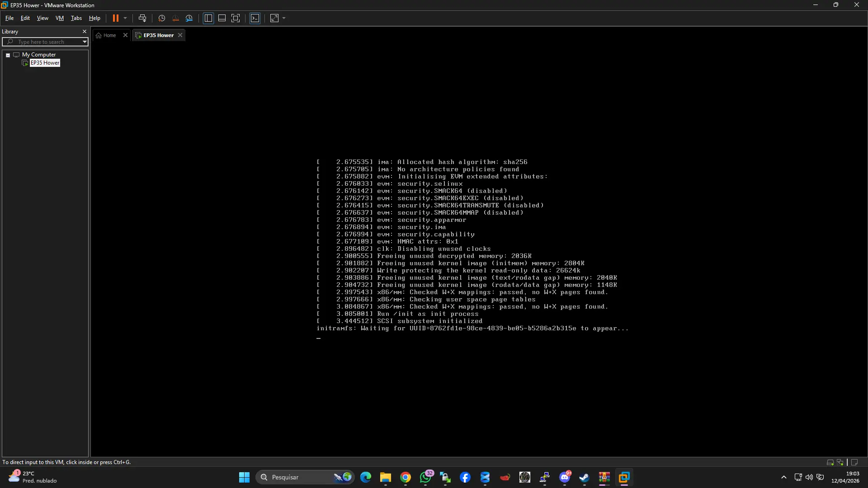Close the Home tab
Viewport: 868px width, 488px height.
[126, 35]
